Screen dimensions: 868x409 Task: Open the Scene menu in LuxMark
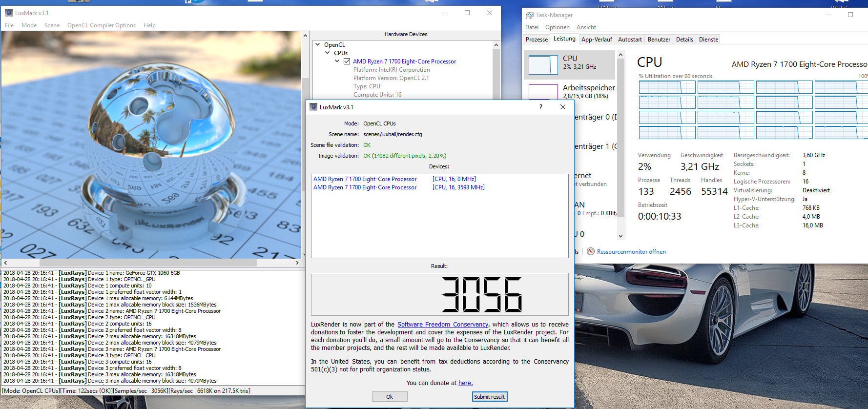point(52,25)
